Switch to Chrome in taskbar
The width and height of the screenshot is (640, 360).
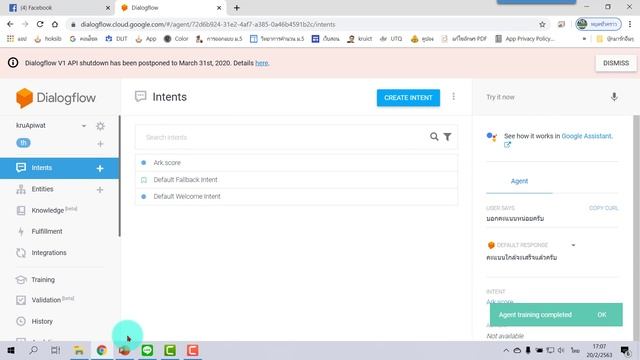click(x=102, y=350)
